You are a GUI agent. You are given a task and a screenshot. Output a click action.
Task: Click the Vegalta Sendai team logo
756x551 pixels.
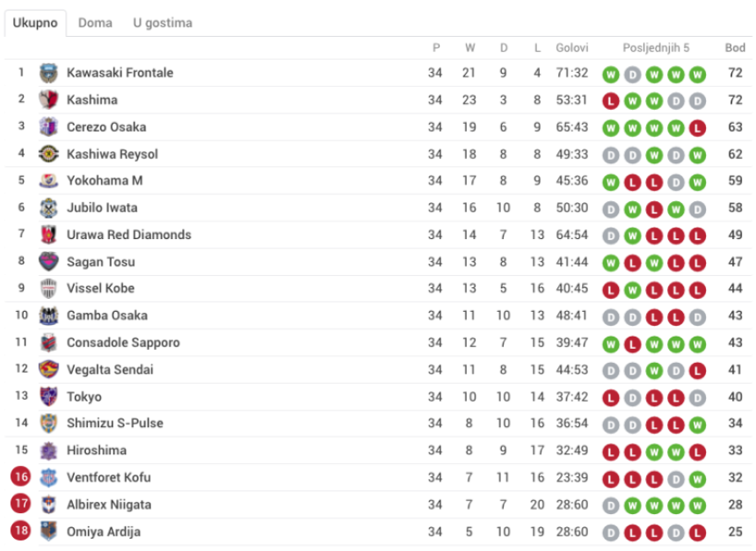48,370
